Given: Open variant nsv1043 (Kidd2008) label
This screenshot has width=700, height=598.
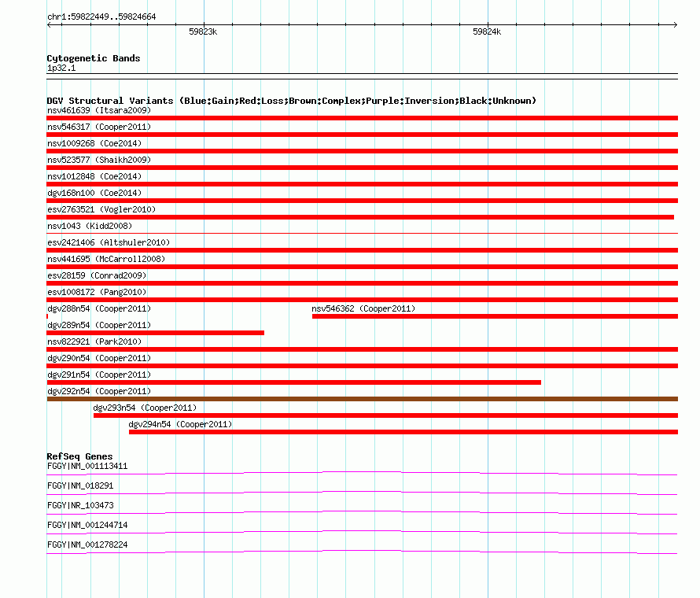Looking at the screenshot, I should [90, 226].
